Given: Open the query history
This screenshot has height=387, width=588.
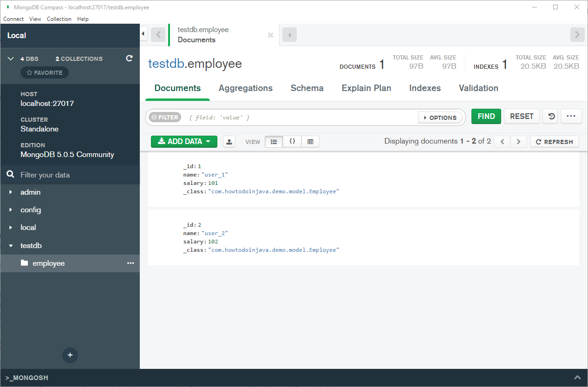Looking at the screenshot, I should pos(551,117).
